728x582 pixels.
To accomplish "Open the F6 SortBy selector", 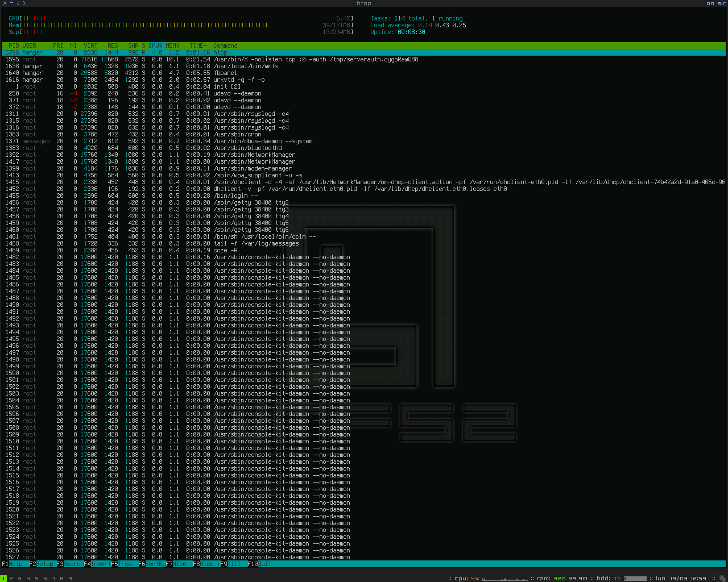I will tap(152, 564).
